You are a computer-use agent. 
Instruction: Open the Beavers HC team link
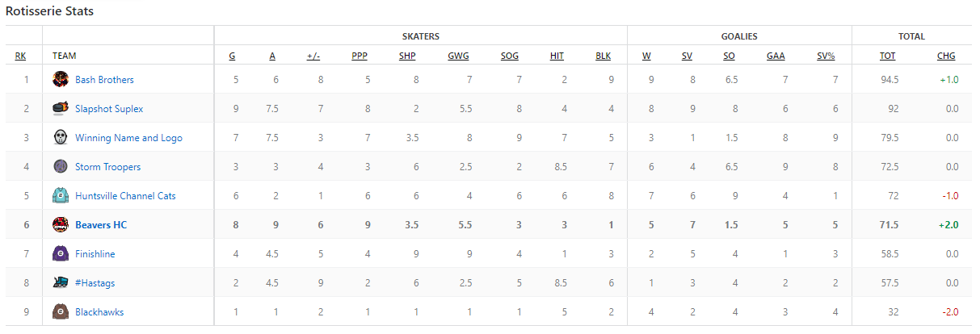tap(101, 225)
